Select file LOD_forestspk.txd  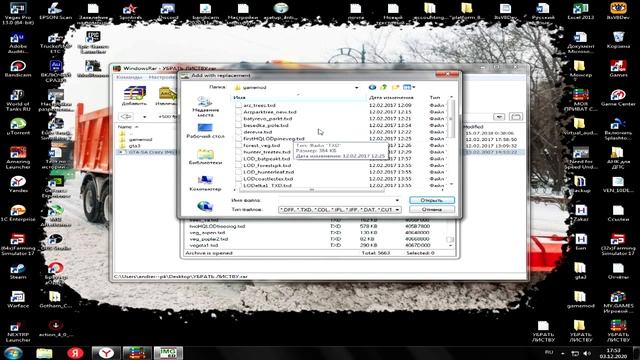pos(267,166)
